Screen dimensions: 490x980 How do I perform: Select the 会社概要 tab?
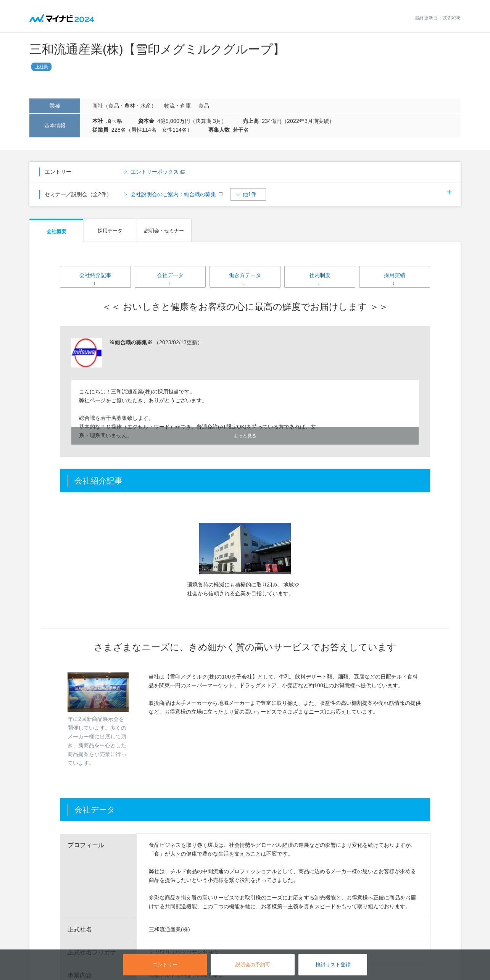pos(56,231)
